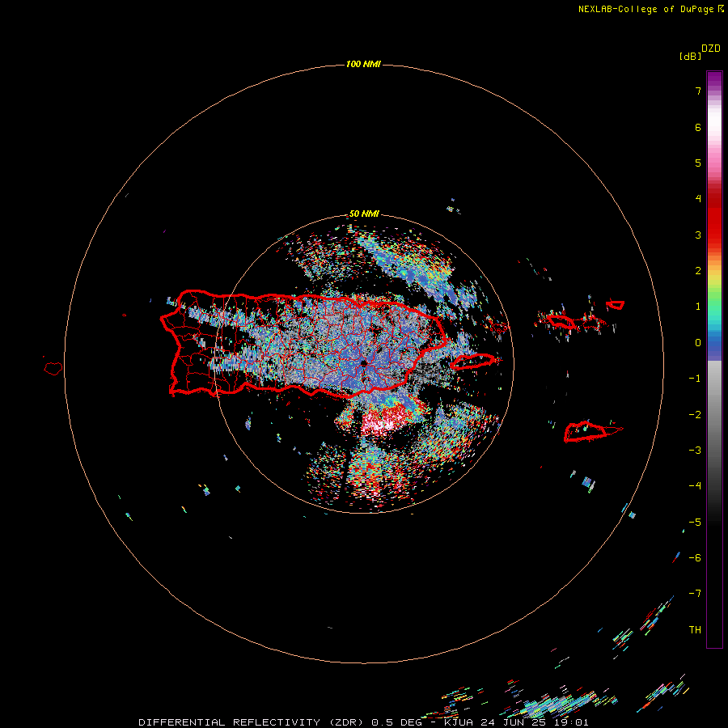Click the NEXLAB-College of DuPage credit text
The image size is (728, 728).
(645, 9)
